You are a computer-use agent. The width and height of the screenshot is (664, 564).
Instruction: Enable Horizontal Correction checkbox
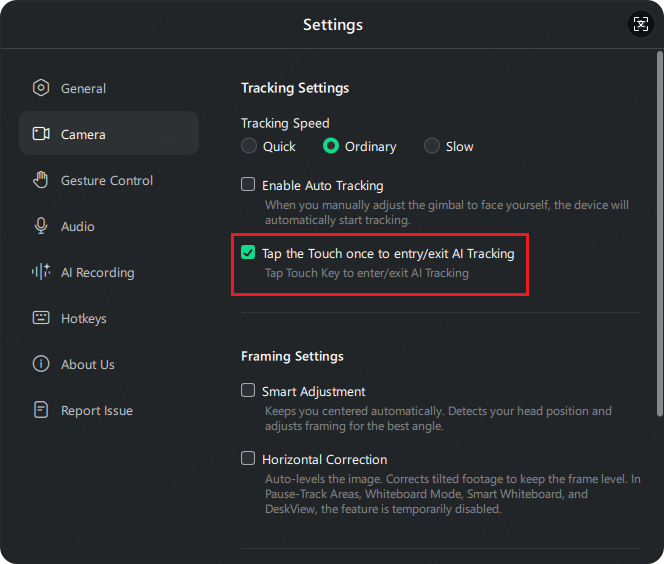tap(249, 459)
